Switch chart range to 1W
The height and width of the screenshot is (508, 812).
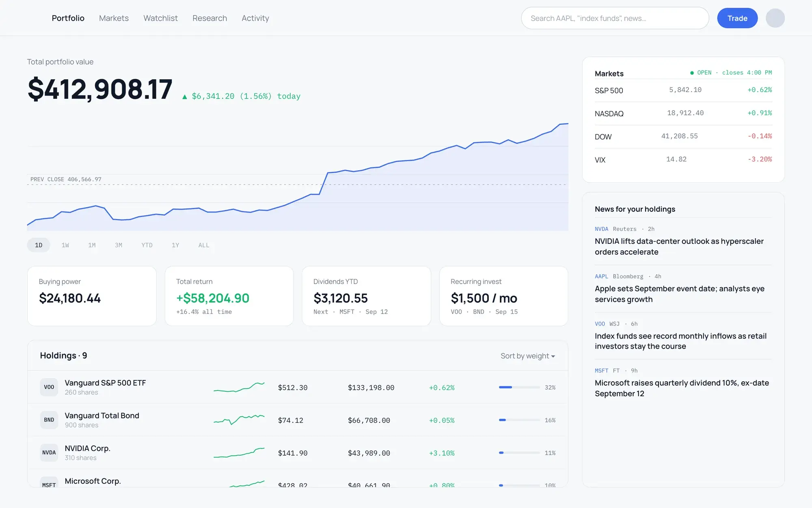pyautogui.click(x=65, y=245)
